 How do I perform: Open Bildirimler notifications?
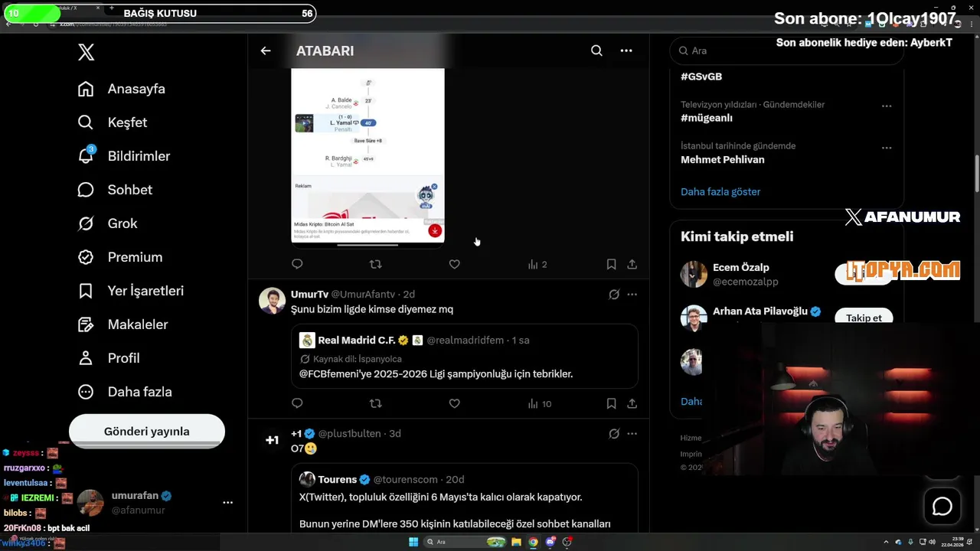[x=124, y=156]
